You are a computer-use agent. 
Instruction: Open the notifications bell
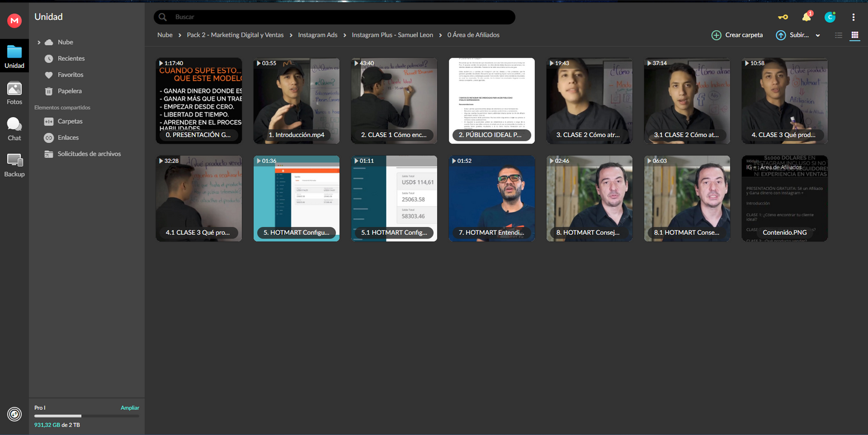point(807,17)
